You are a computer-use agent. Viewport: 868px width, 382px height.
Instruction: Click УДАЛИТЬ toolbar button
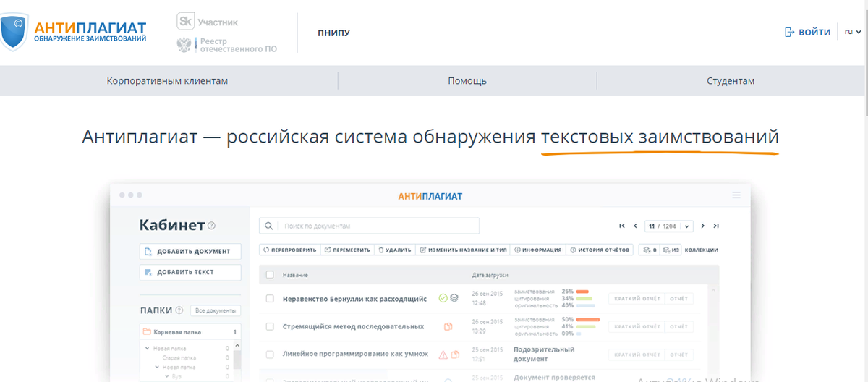point(394,250)
